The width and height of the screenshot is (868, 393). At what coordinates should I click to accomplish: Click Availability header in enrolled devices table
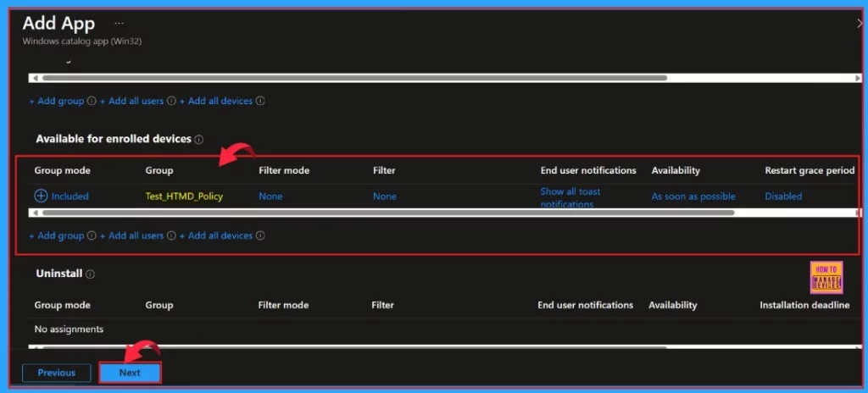click(676, 170)
